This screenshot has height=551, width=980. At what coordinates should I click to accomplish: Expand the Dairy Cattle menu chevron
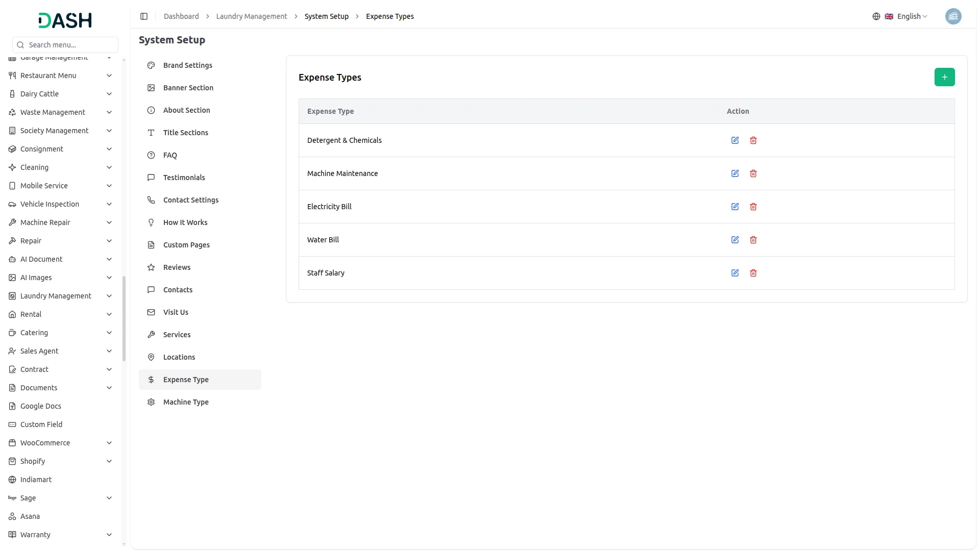[x=109, y=94]
